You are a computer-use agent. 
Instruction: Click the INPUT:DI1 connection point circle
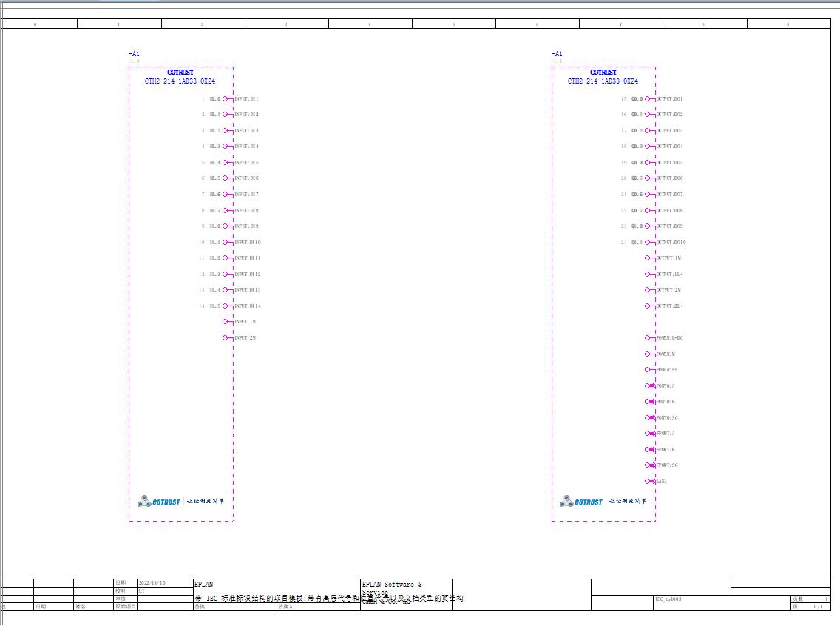(226, 98)
